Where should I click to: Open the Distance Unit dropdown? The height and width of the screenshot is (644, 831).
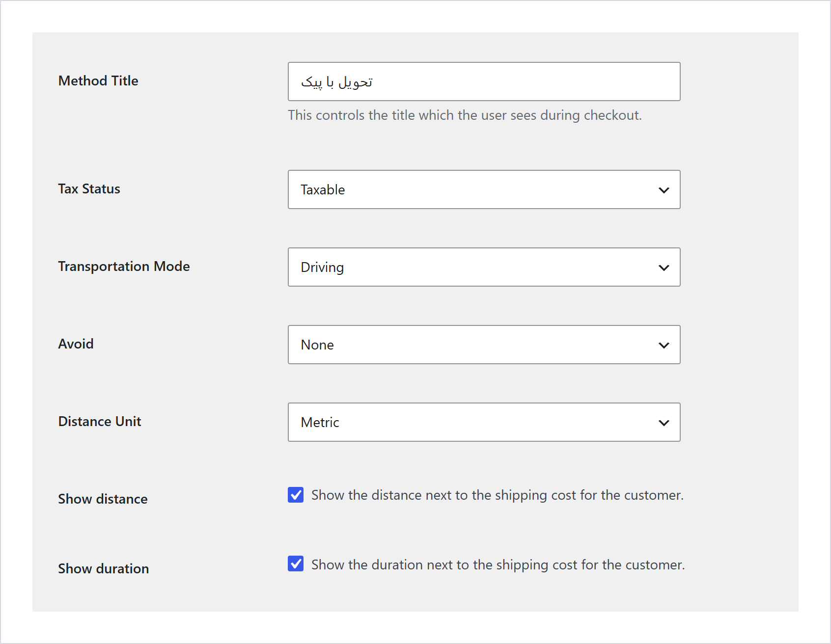tap(484, 422)
